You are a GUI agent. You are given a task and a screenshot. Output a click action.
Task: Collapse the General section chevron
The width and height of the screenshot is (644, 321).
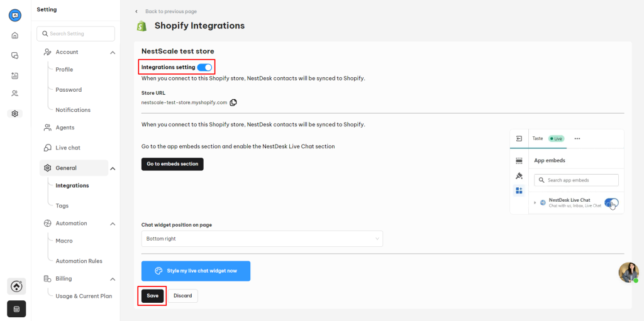(113, 168)
